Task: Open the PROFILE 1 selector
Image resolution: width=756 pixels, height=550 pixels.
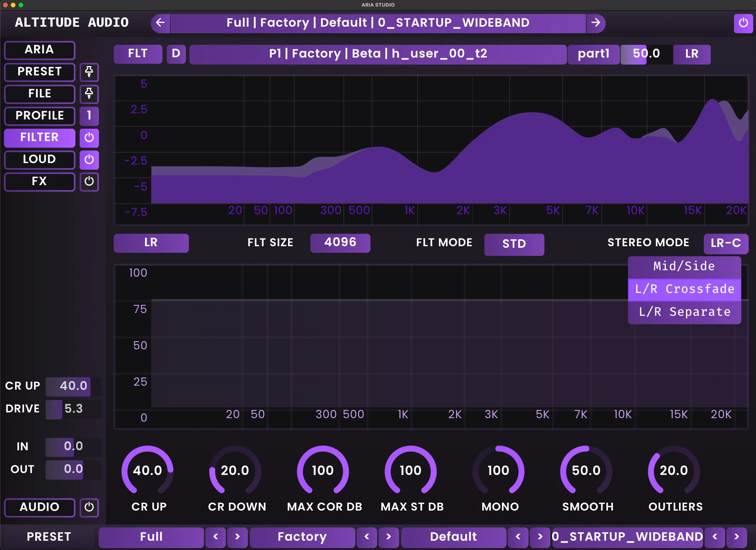Action: point(89,116)
